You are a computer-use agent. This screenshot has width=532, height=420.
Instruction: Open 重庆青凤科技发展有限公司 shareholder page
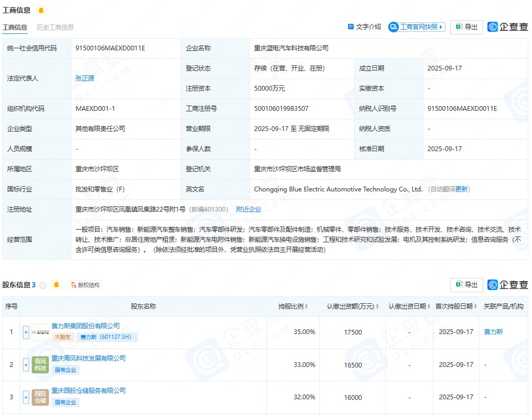click(89, 358)
